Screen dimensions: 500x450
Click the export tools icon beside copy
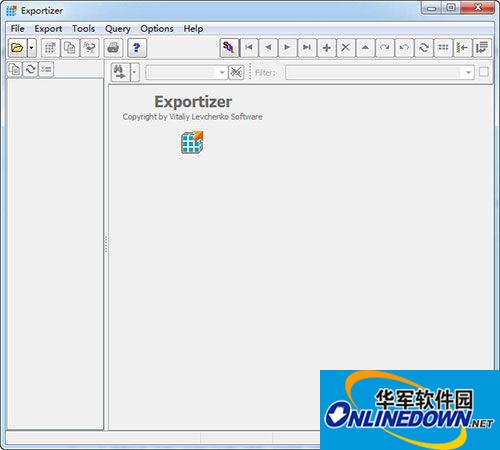[x=90, y=48]
